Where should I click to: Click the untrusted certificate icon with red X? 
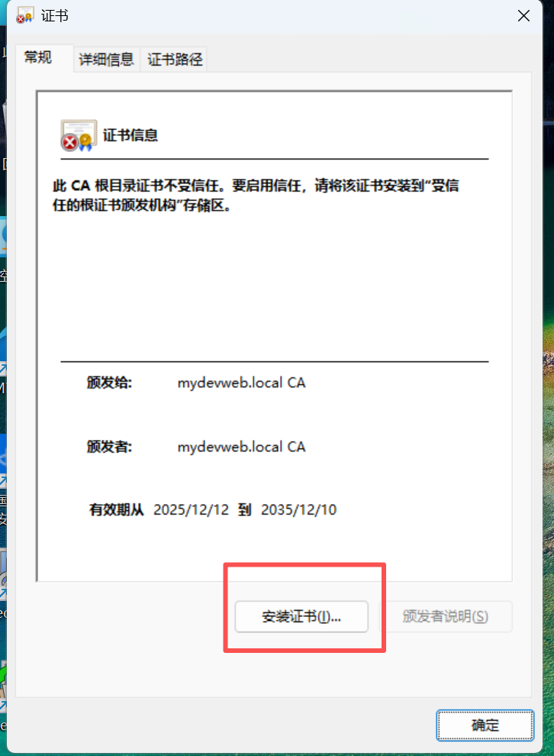[x=79, y=135]
